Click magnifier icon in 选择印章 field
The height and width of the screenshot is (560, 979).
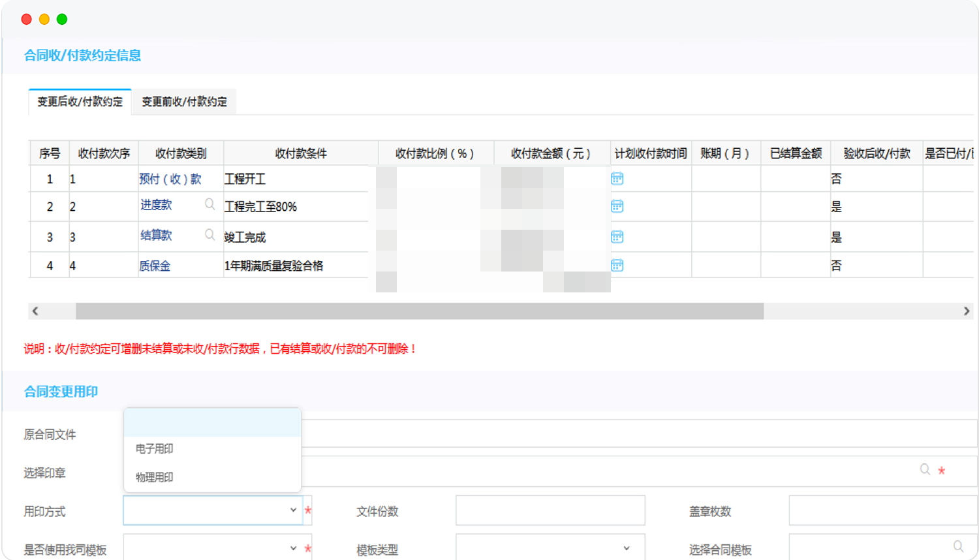(925, 470)
